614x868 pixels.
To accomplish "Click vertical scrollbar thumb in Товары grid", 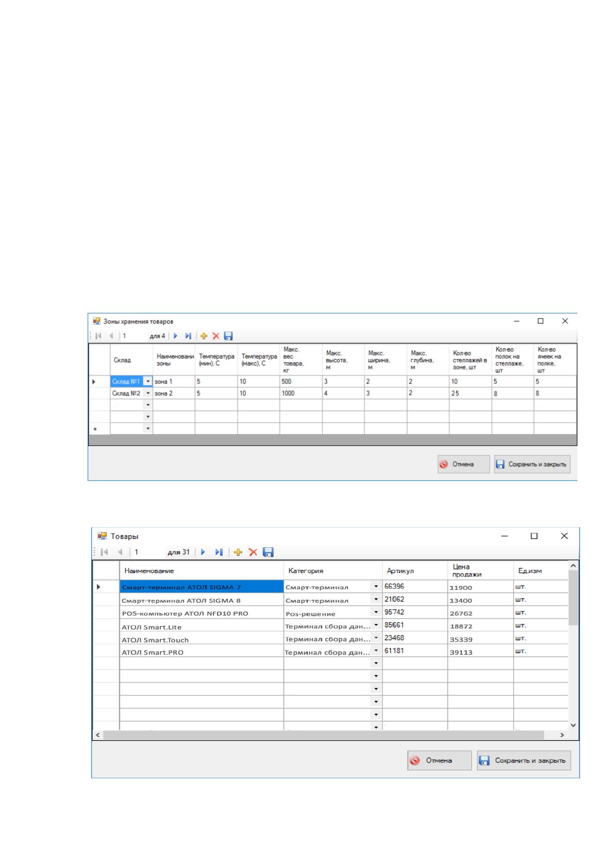I will (573, 598).
